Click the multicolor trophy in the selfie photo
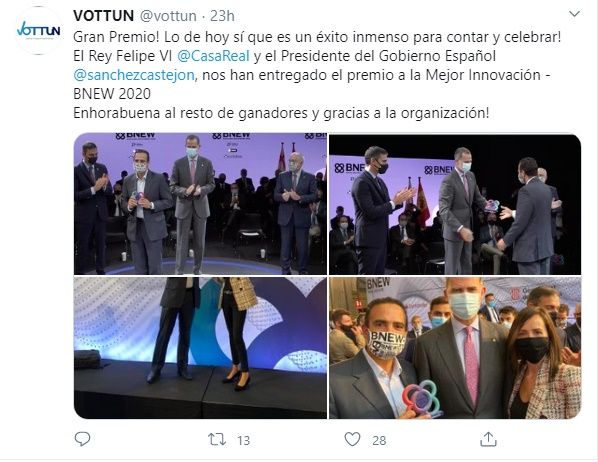This screenshot has height=462, width=598. [x=422, y=399]
